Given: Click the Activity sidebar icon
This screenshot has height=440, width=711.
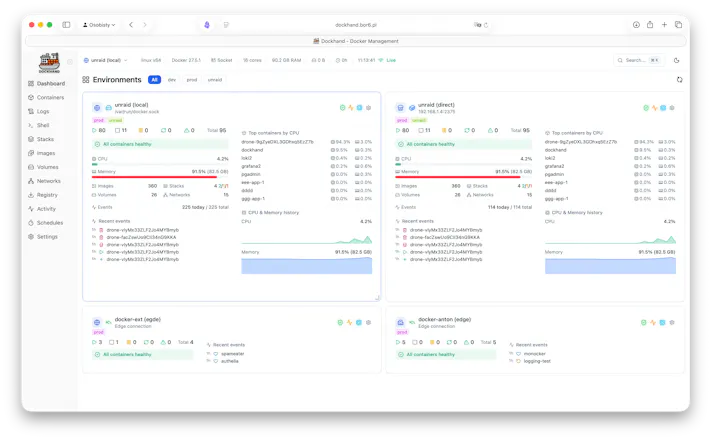Looking at the screenshot, I should pos(31,209).
